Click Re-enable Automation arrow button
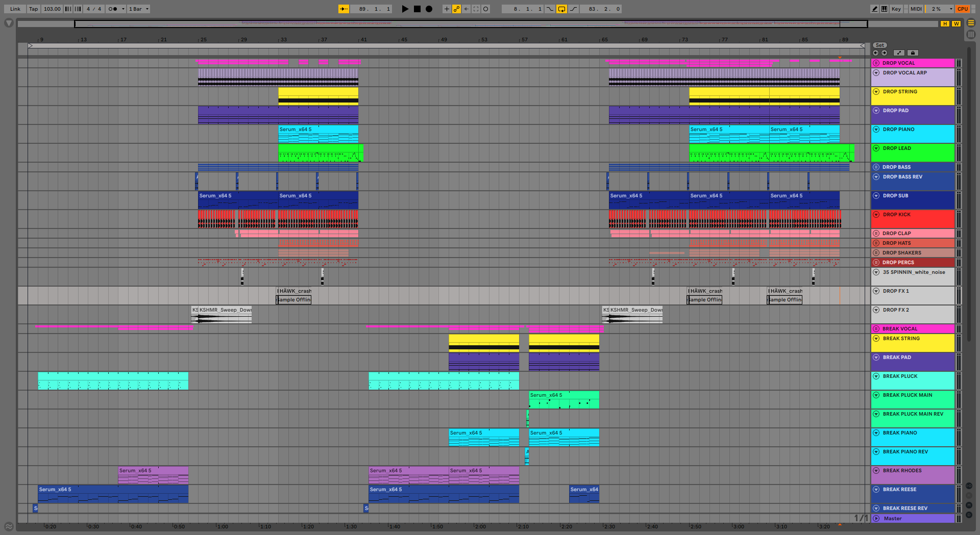Screen dimensions: 980x535 [466, 9]
